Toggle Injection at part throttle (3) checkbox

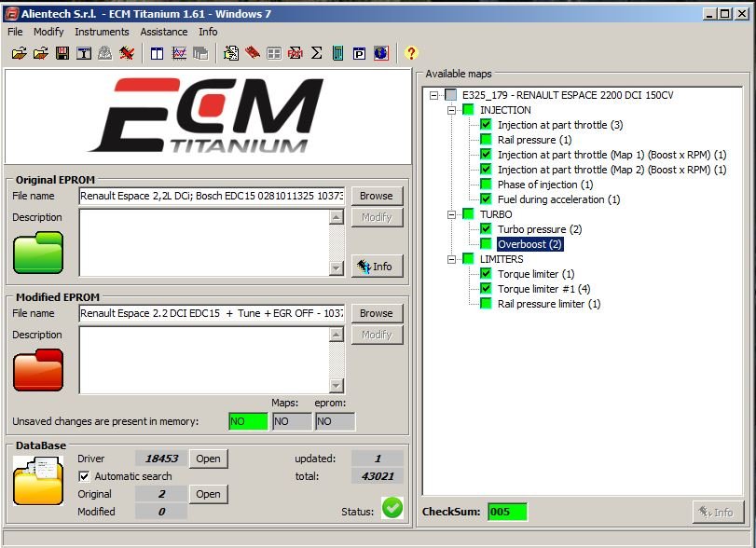pyautogui.click(x=486, y=125)
